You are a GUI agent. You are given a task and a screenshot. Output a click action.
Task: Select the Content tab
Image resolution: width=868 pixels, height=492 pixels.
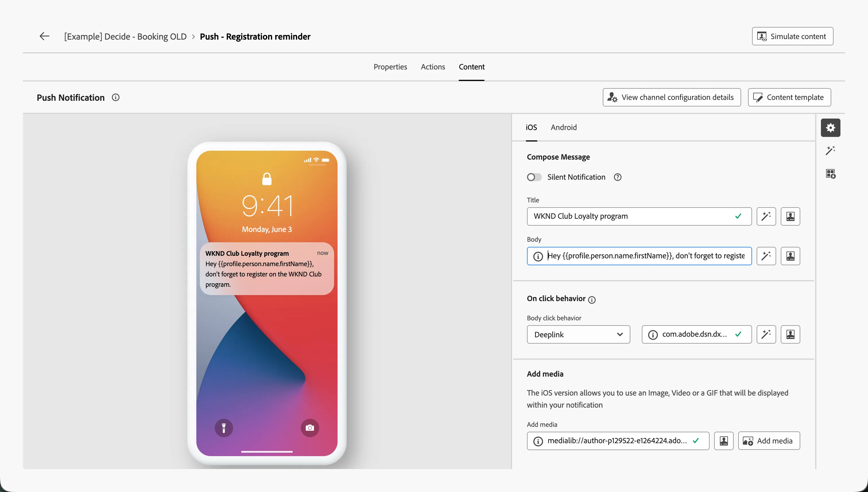coord(471,67)
